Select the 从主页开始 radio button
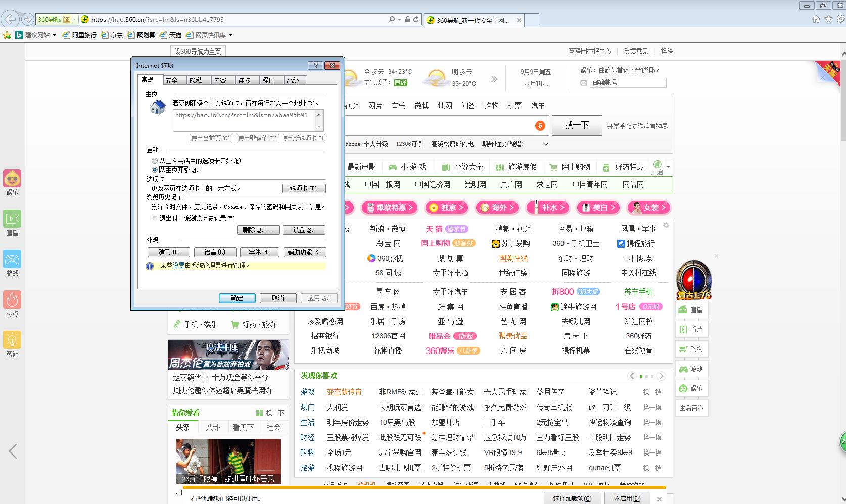Viewport: 846px width, 504px height. click(155, 170)
